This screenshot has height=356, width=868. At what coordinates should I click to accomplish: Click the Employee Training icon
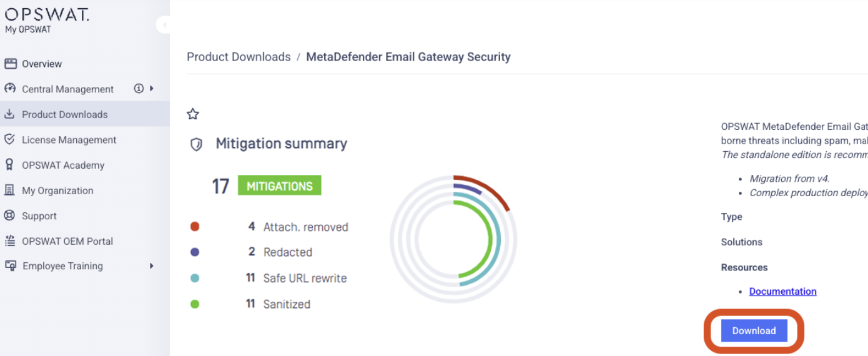coord(10,266)
